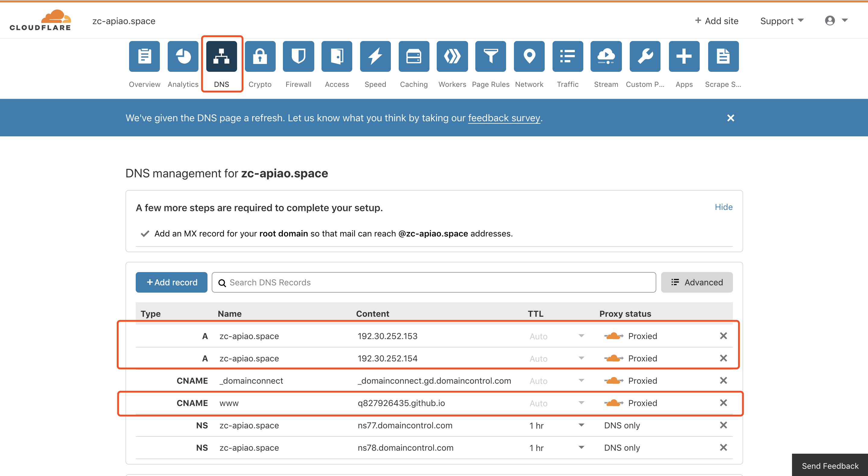This screenshot has height=476, width=868.
Task: Click content q827926435.github.io
Action: click(x=401, y=403)
